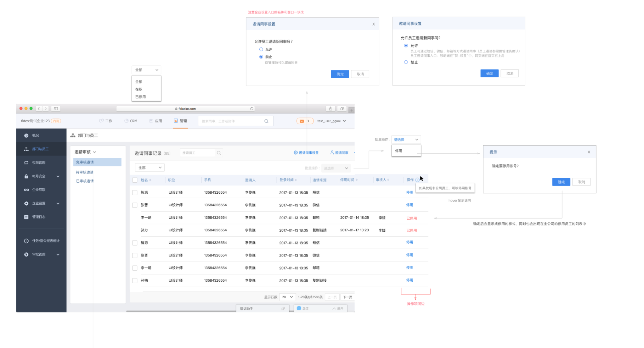Click the 企业设置 gear icon
The image size is (644, 348).
tap(26, 203)
